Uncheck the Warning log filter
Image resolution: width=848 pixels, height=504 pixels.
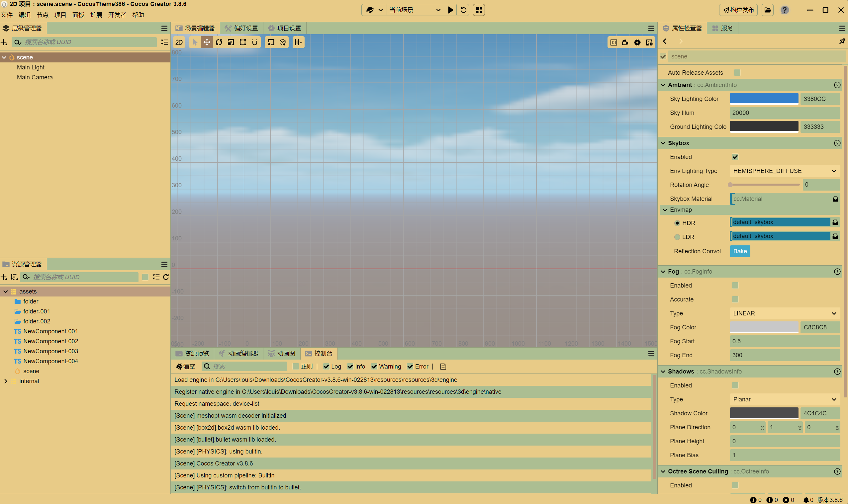pyautogui.click(x=374, y=367)
